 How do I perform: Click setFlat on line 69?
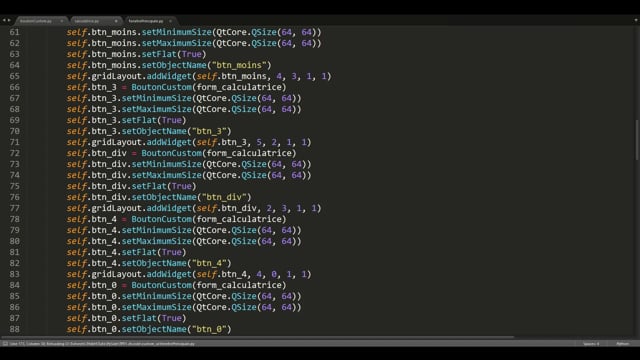tap(139, 120)
